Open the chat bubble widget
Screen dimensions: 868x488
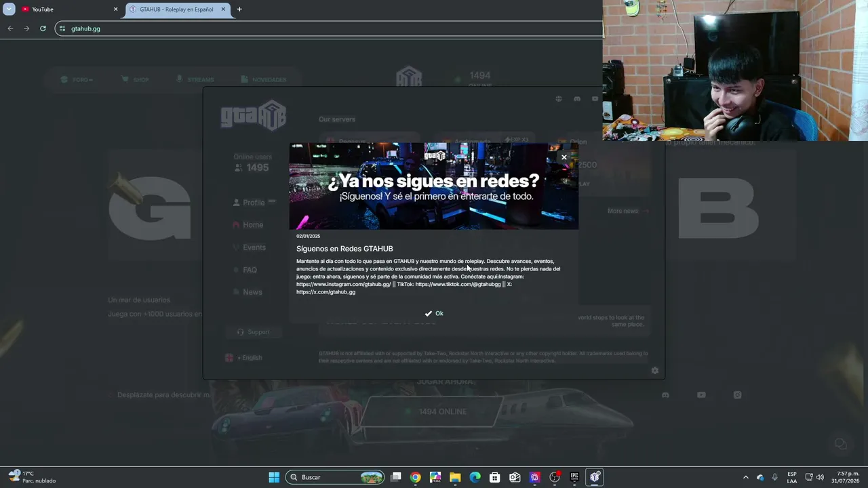pyautogui.click(x=841, y=444)
